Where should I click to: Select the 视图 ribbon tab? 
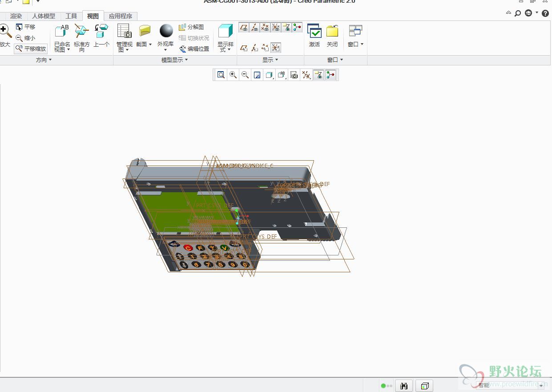point(93,16)
